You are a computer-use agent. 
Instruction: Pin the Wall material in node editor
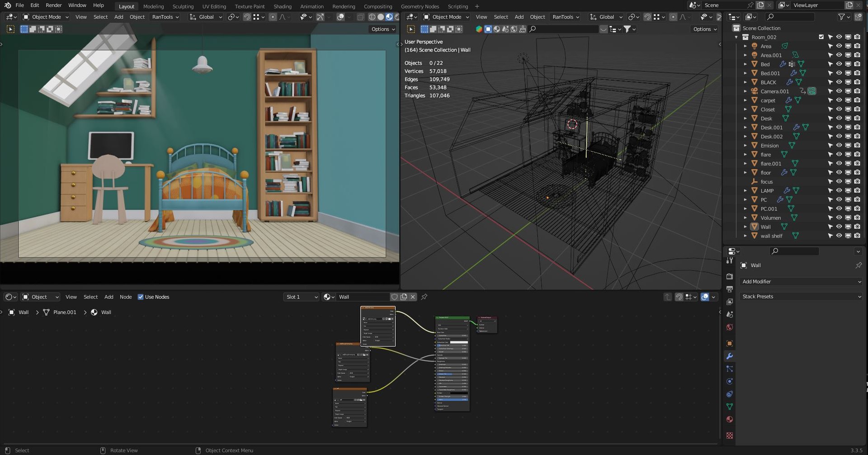(x=424, y=297)
